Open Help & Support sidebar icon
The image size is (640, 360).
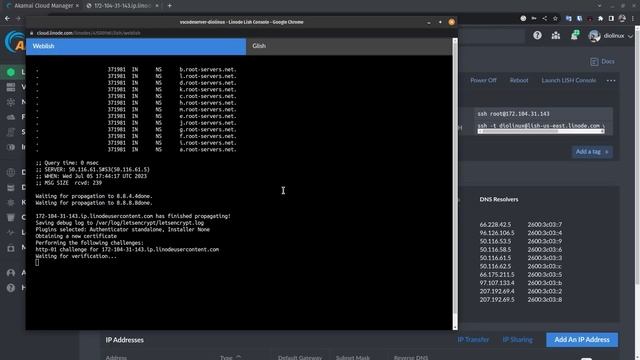(11, 288)
